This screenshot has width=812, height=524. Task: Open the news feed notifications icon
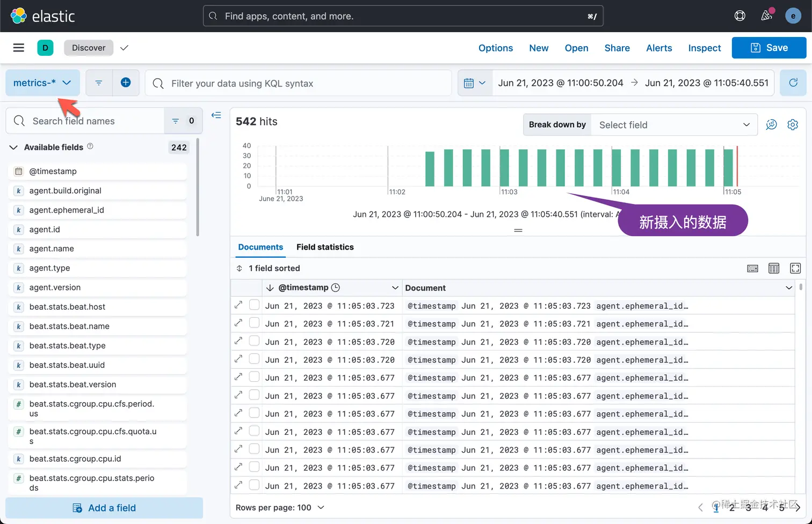point(767,16)
